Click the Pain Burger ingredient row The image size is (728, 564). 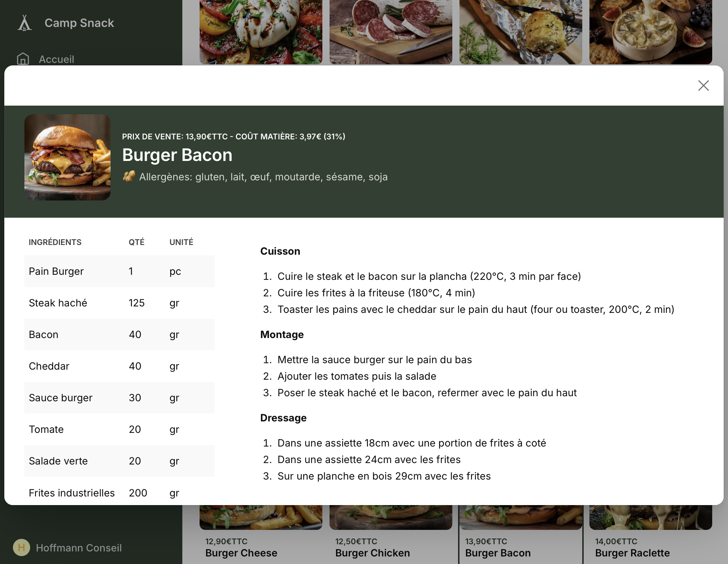tap(119, 271)
